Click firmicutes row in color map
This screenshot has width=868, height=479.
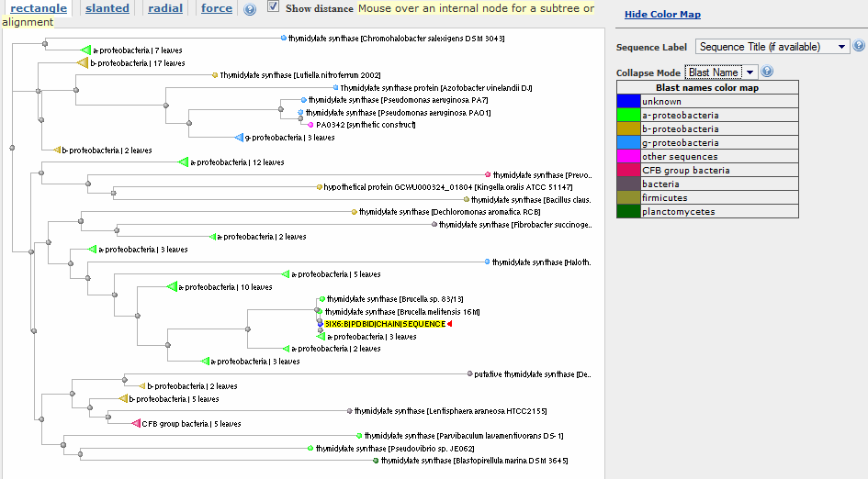click(707, 197)
